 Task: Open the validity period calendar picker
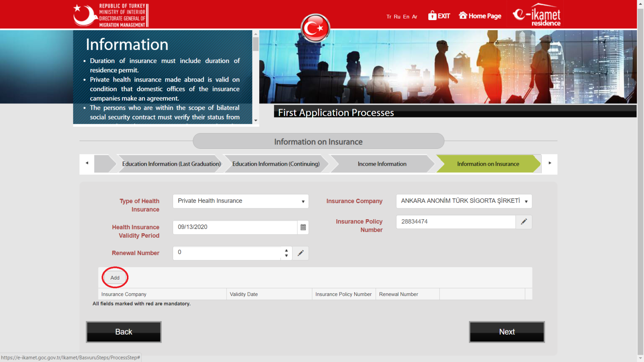303,227
